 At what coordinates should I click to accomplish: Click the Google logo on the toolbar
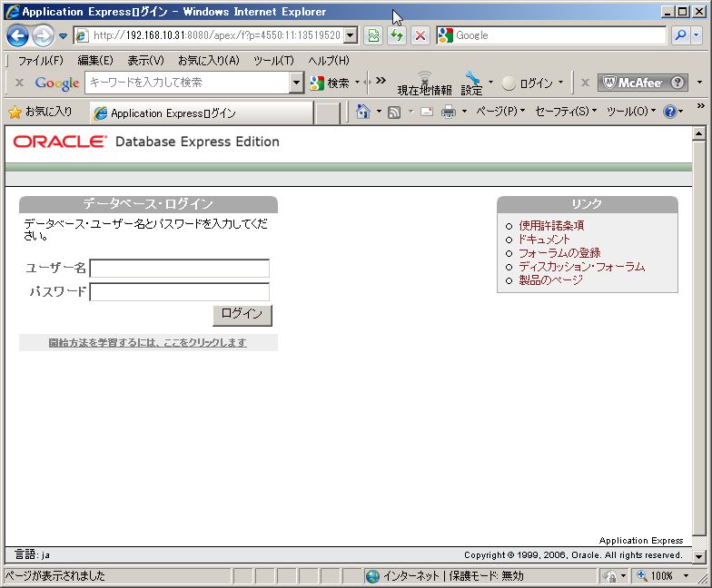57,83
